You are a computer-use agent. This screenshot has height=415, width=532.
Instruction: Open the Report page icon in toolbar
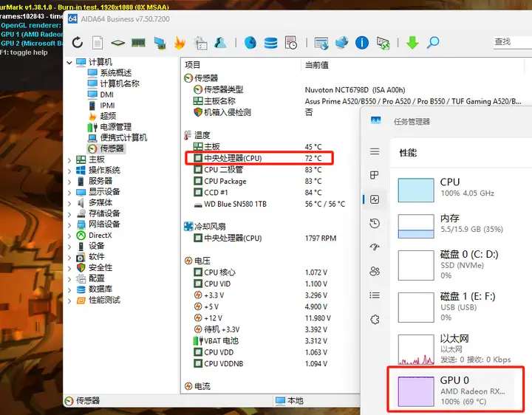pos(98,43)
